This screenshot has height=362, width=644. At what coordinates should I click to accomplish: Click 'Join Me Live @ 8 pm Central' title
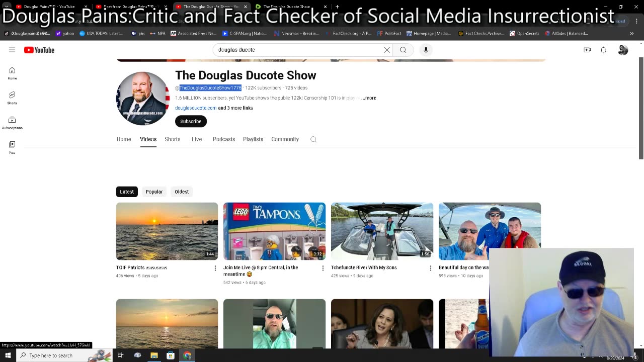261,270
